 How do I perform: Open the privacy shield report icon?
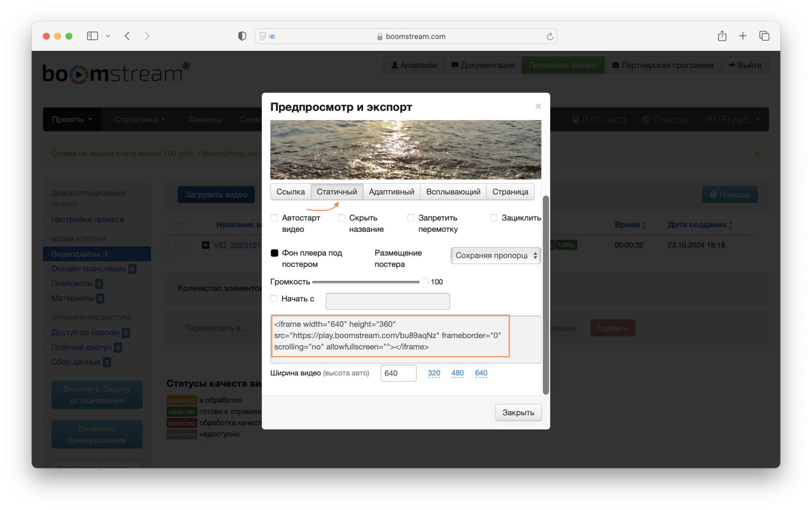242,36
